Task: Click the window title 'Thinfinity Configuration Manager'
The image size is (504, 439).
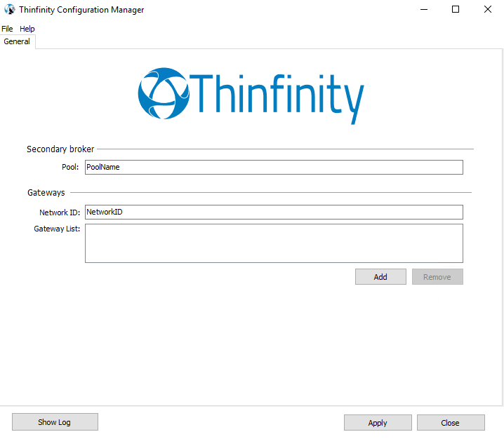Action: [x=81, y=10]
